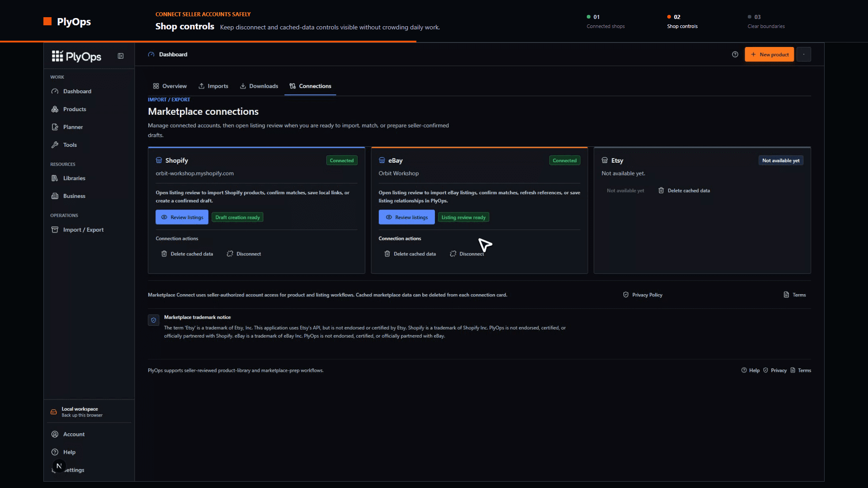This screenshot has height=488, width=868.
Task: Click the eBay store icon
Action: click(382, 160)
